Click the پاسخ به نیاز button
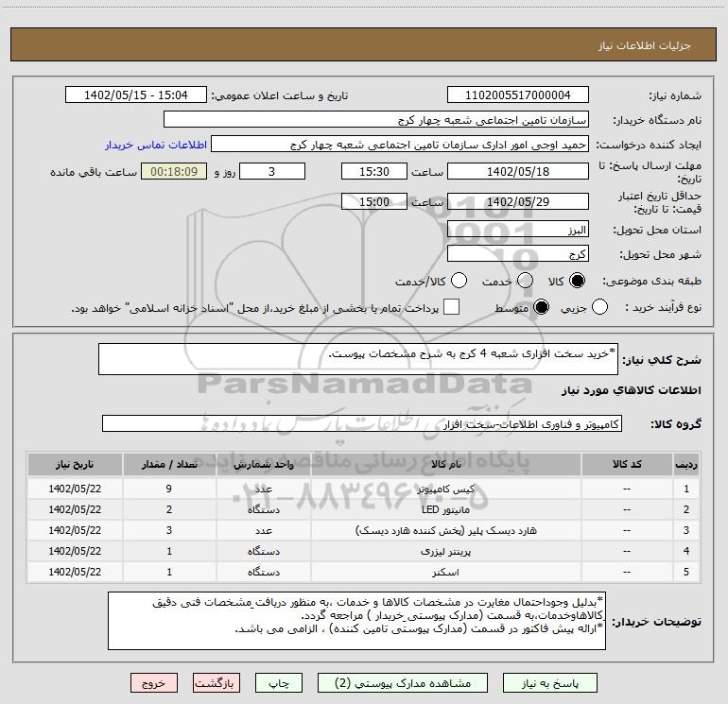This screenshot has height=704, width=728. pyautogui.click(x=550, y=683)
